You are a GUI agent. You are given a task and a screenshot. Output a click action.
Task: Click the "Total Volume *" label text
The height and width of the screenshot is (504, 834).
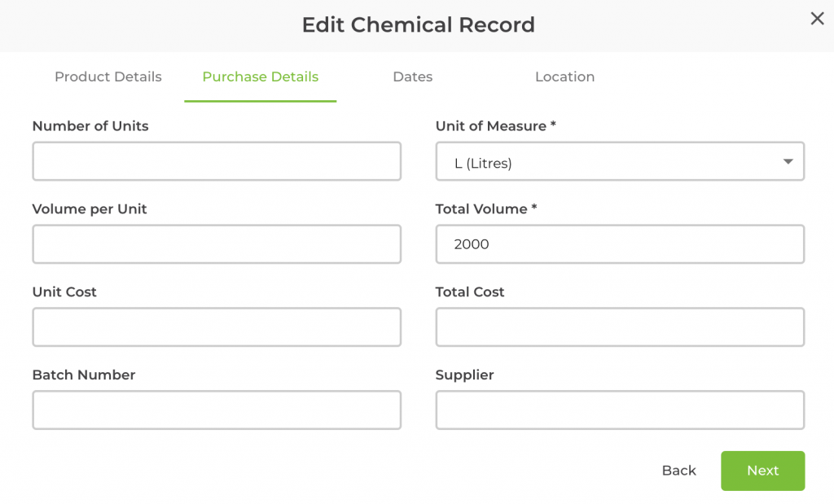click(486, 209)
